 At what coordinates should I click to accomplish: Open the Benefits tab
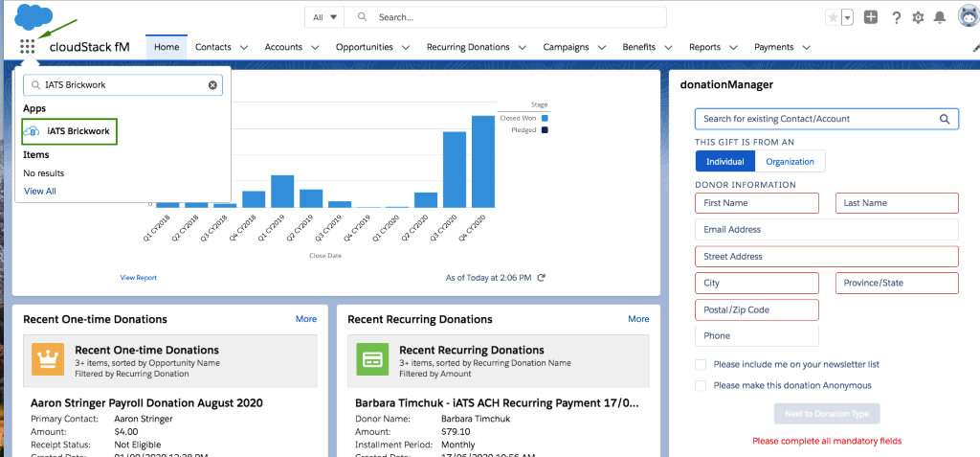pos(638,47)
